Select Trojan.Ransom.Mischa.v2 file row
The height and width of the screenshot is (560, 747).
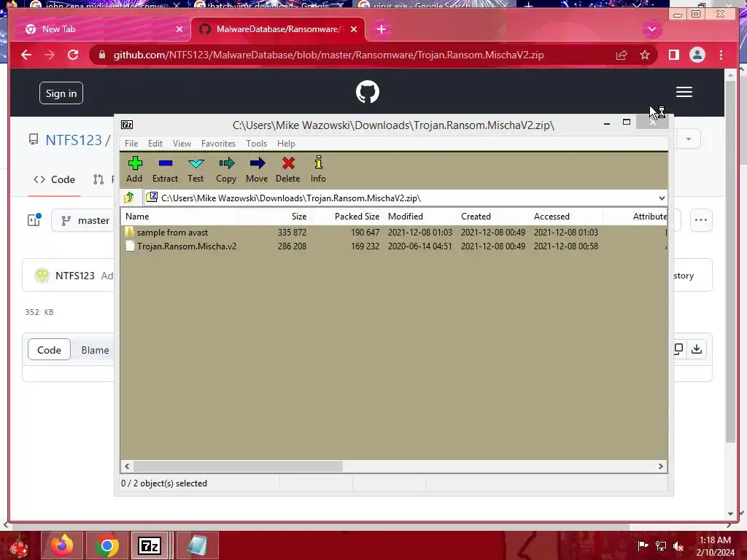point(394,246)
